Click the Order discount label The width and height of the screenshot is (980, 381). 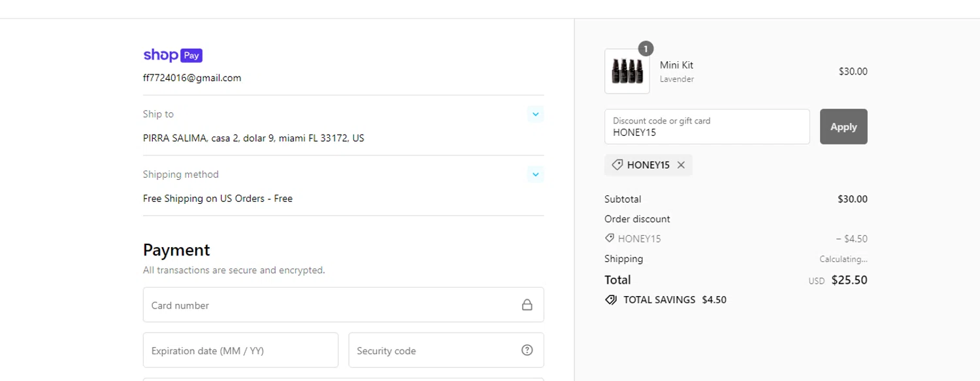(x=637, y=219)
